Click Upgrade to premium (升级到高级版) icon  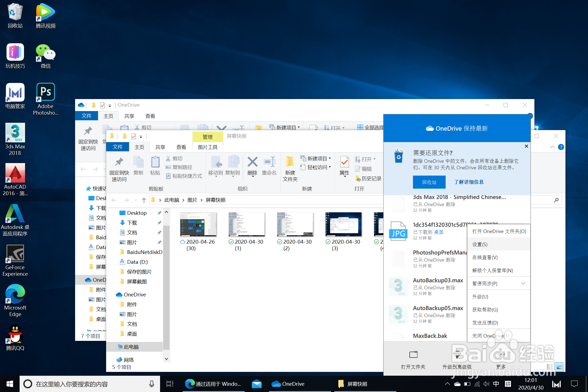(457, 359)
